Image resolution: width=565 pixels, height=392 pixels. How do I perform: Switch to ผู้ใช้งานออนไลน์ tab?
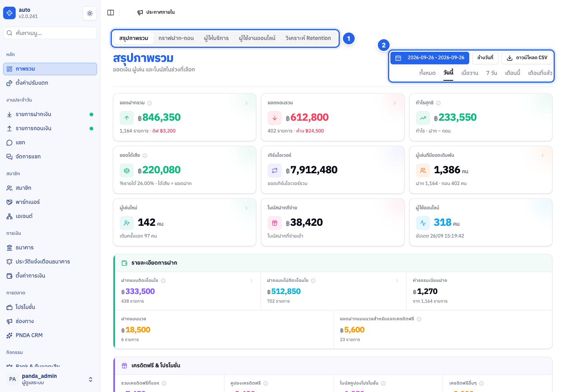pos(257,38)
